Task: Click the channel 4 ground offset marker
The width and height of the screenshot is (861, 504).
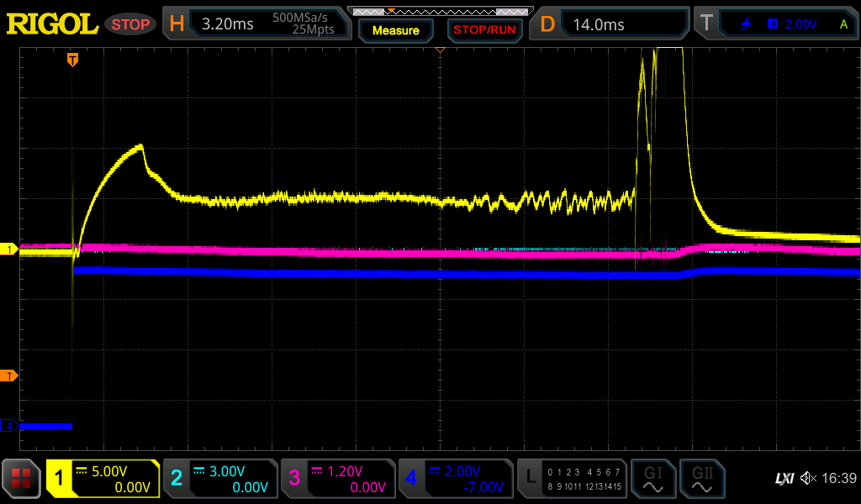Action: click(x=9, y=426)
